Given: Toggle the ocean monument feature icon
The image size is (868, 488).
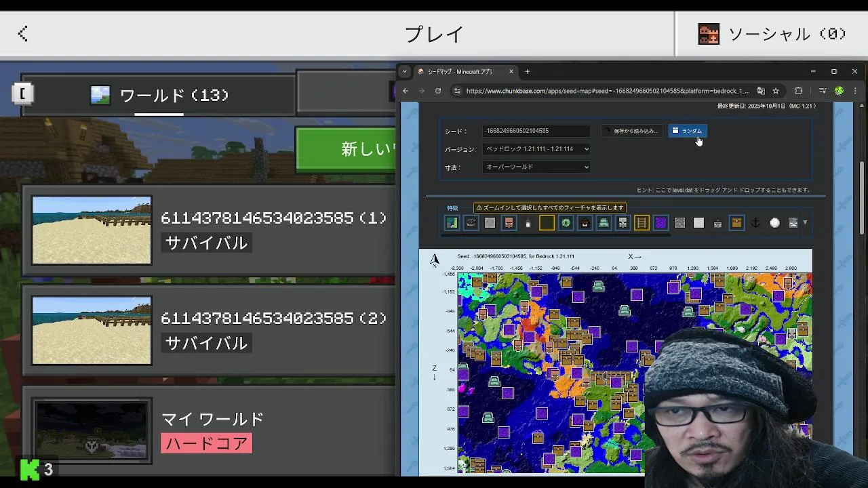Looking at the screenshot, I should pyautogui.click(x=604, y=222).
